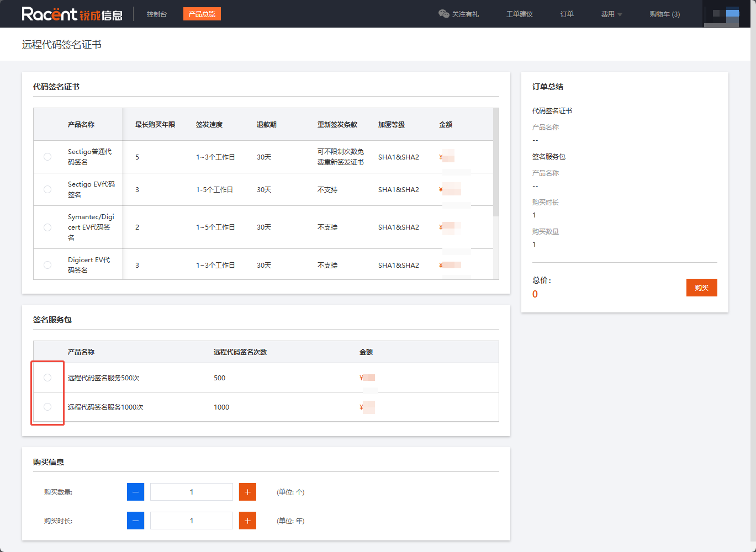Select 远程代码签名服务500次 package
This screenshot has height=552, width=756.
coord(47,378)
